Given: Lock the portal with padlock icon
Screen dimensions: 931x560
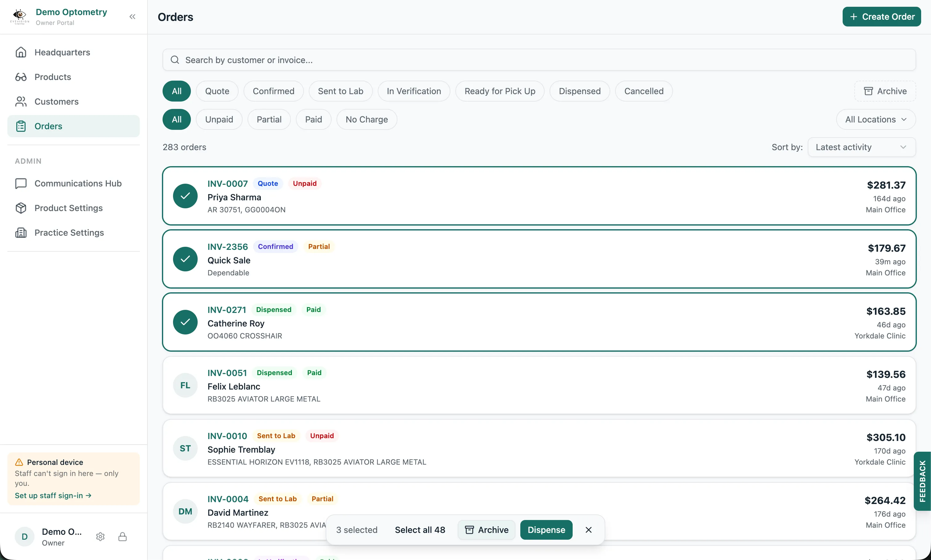Looking at the screenshot, I should click(122, 537).
